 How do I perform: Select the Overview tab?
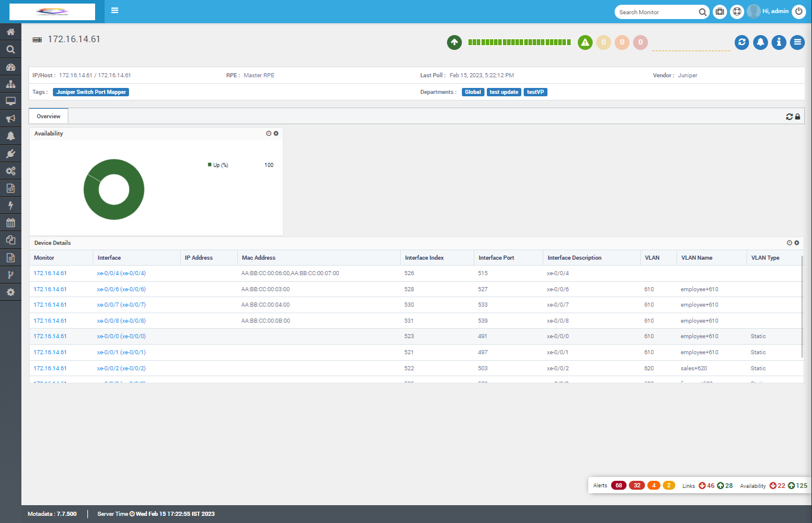pyautogui.click(x=49, y=116)
